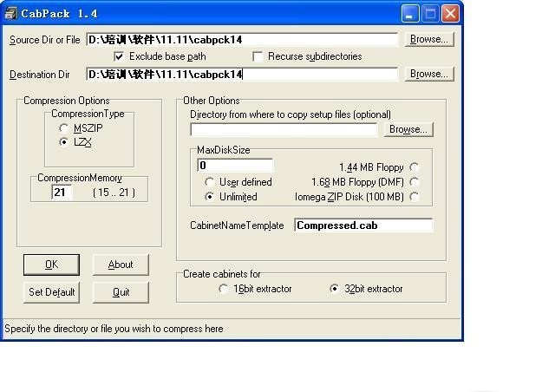Click the Destination Dir input field

coord(242,75)
